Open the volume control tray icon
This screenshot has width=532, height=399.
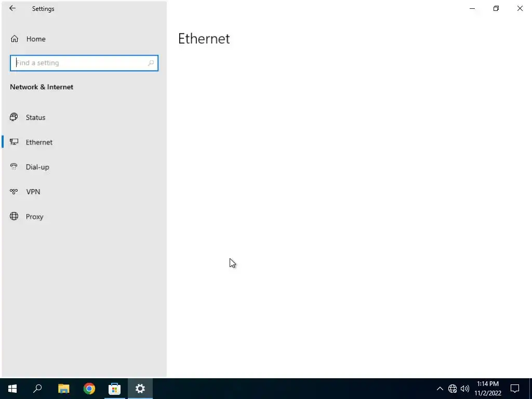[465, 389]
